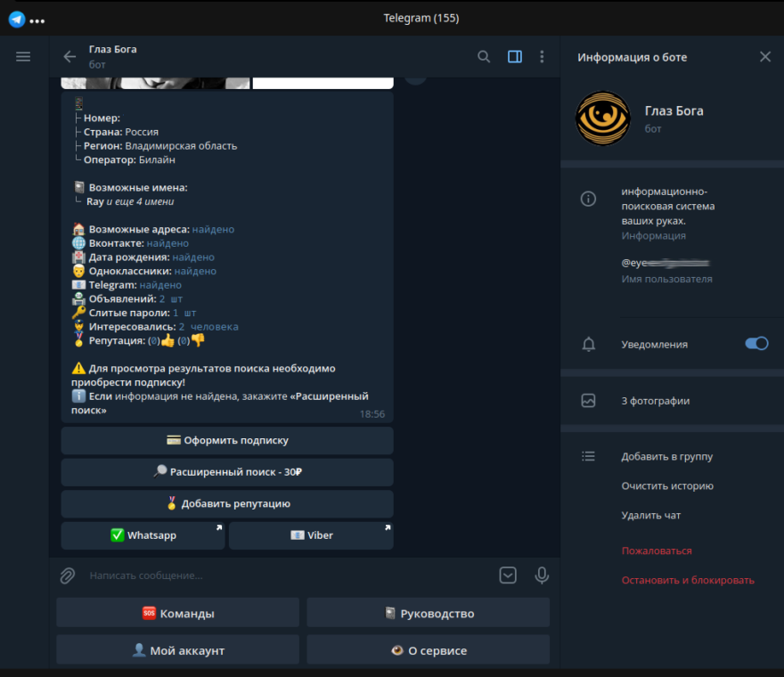784x677 pixels.
Task: Go back using the arrow in chat header
Action: point(69,56)
